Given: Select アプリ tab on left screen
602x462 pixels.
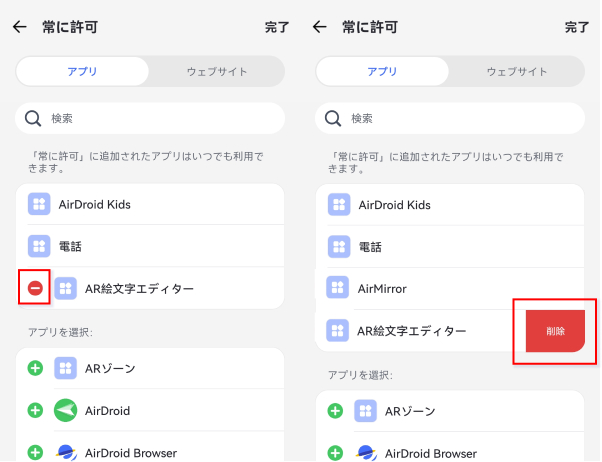Looking at the screenshot, I should tap(82, 71).
